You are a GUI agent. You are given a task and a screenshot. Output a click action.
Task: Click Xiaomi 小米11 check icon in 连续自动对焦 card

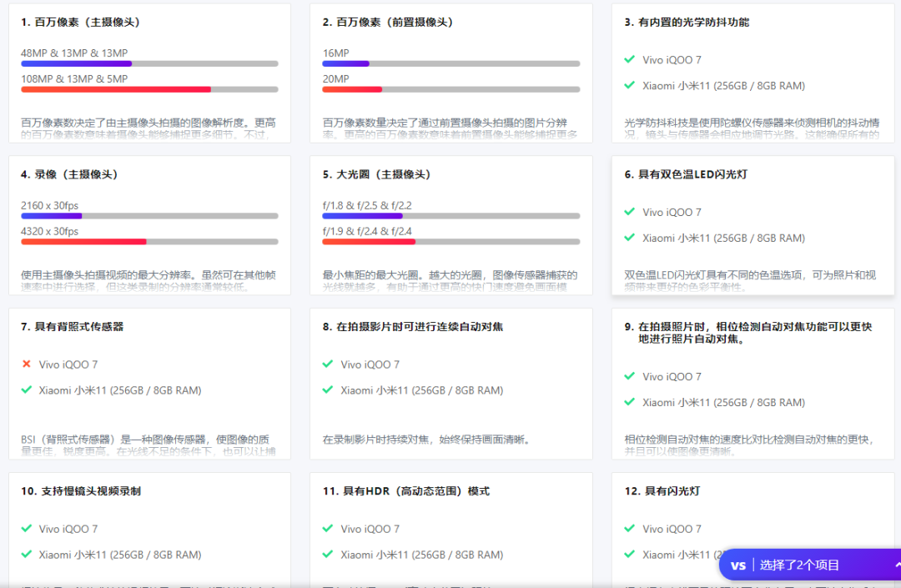click(x=328, y=389)
